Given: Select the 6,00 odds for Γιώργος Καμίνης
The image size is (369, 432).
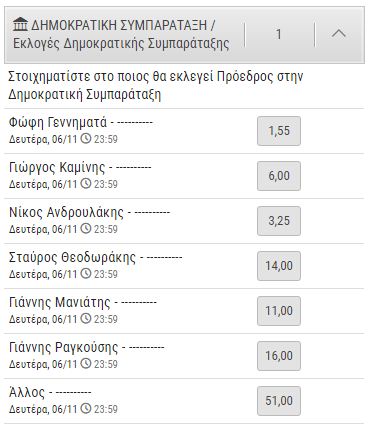Looking at the screenshot, I should [x=279, y=176].
